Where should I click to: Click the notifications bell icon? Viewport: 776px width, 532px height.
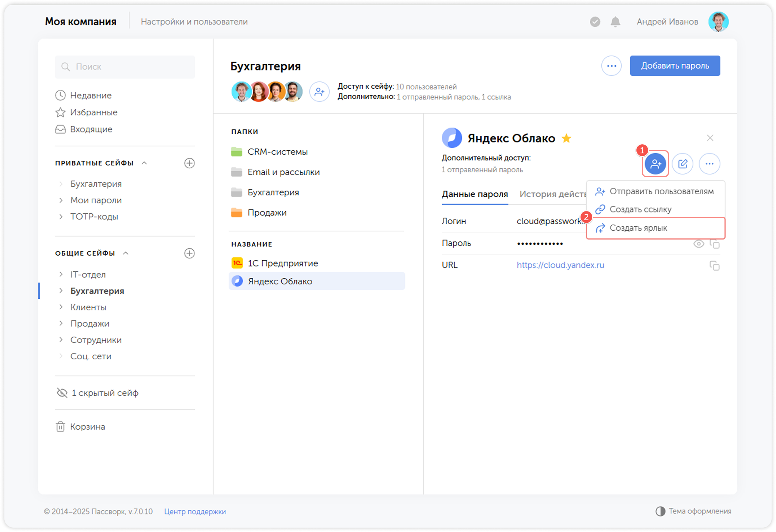click(x=615, y=22)
